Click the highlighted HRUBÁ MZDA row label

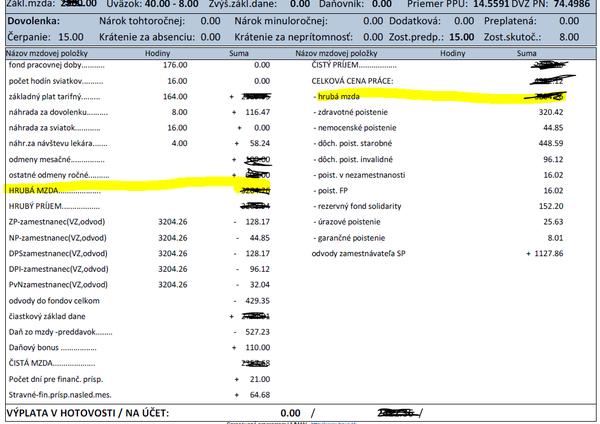pyautogui.click(x=38, y=187)
